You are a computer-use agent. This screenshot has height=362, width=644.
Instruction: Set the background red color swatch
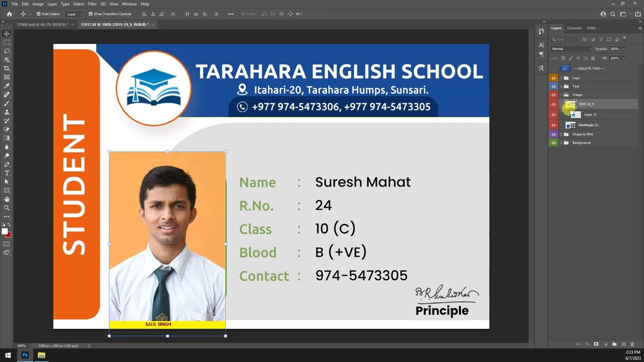pyautogui.click(x=9, y=235)
